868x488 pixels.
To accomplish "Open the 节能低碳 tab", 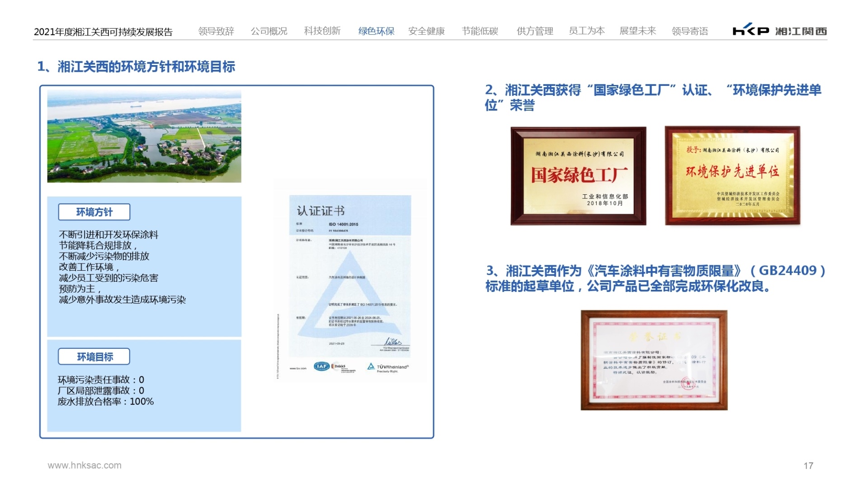I will point(480,31).
